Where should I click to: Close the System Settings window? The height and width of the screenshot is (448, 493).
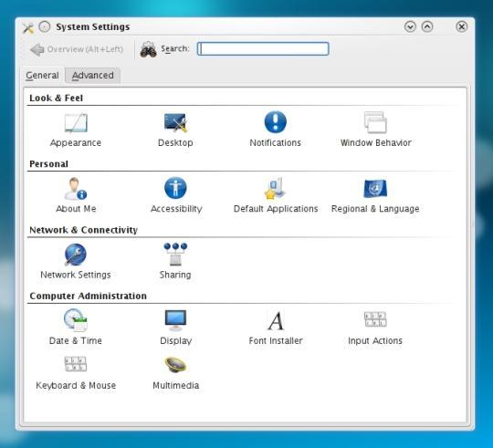click(x=461, y=26)
